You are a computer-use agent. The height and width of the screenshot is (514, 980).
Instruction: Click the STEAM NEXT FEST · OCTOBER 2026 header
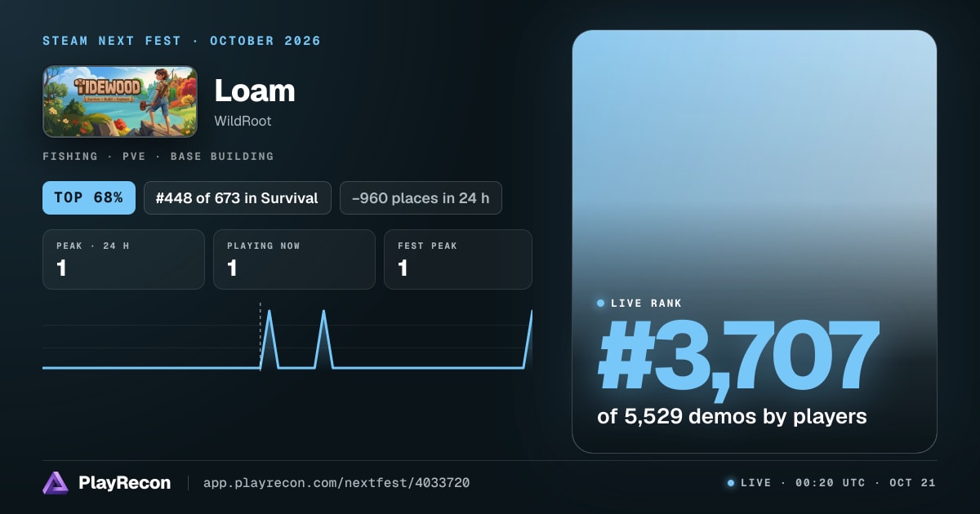pyautogui.click(x=182, y=41)
